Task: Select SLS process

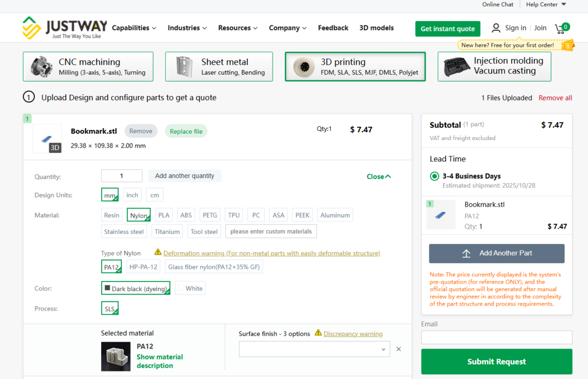Action: pyautogui.click(x=110, y=308)
